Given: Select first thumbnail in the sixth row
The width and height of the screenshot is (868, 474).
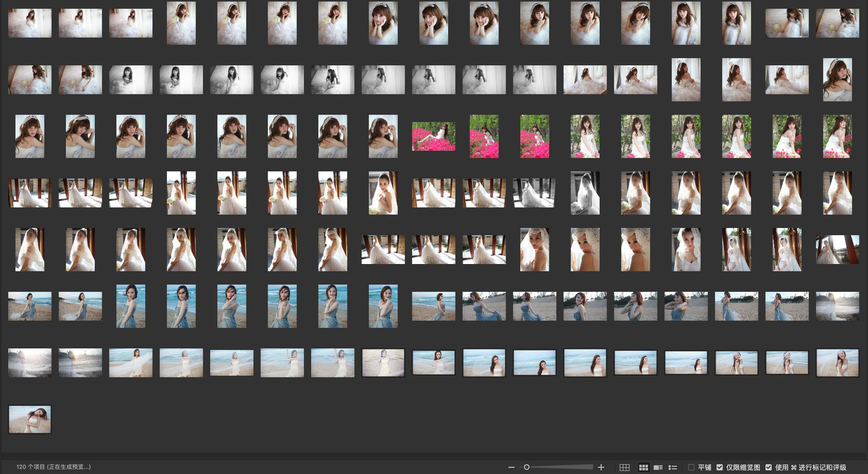Looking at the screenshot, I should [30, 306].
